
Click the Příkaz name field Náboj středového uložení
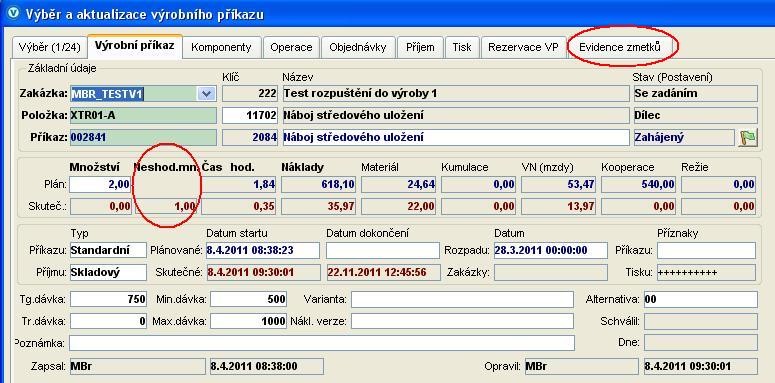point(456,137)
